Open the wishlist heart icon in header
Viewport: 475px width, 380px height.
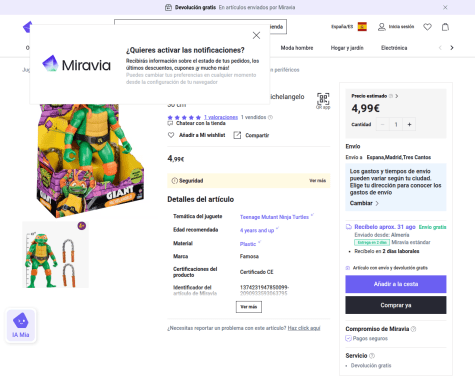[x=427, y=27]
